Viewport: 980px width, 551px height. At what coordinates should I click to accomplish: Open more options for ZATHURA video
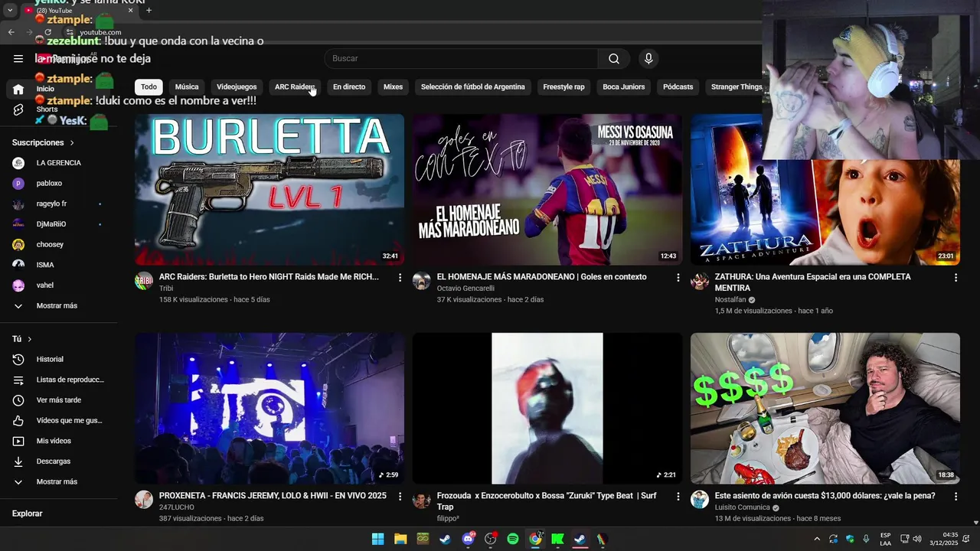tap(955, 278)
